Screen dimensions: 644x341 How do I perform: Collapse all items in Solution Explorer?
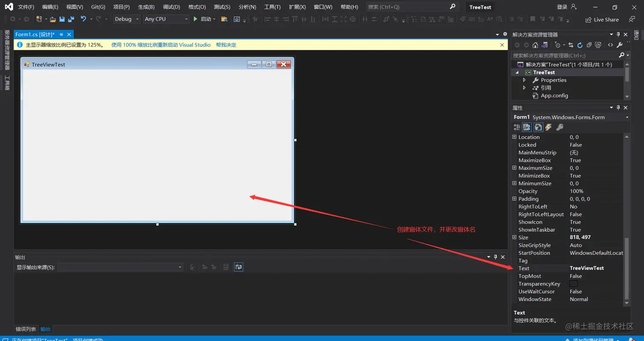[x=589, y=45]
